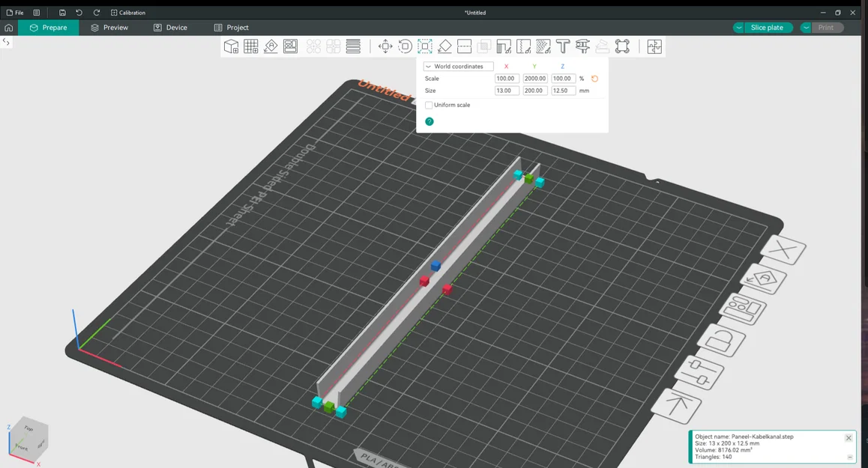Click the Redo icon
Screen dimensions: 868x468
[97, 12]
